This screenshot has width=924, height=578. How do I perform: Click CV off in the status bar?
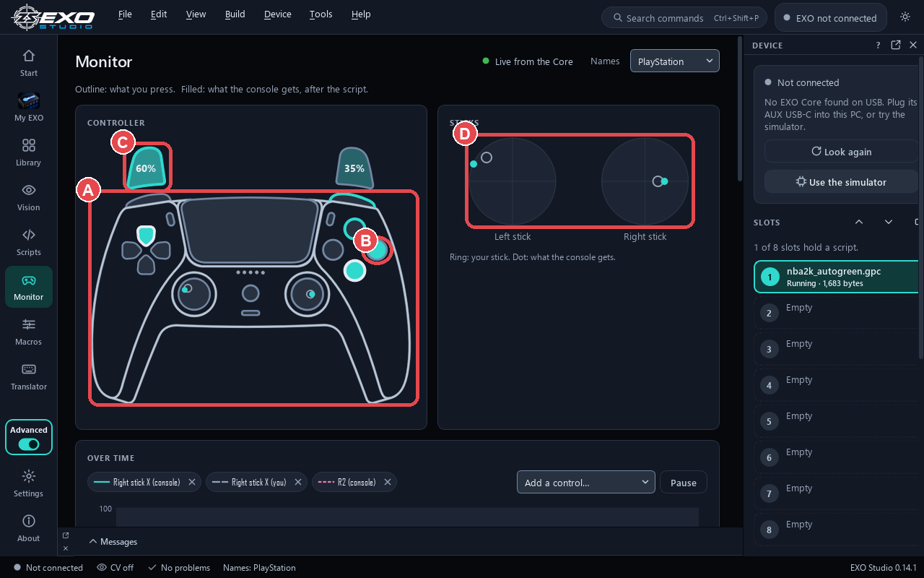[115, 568]
